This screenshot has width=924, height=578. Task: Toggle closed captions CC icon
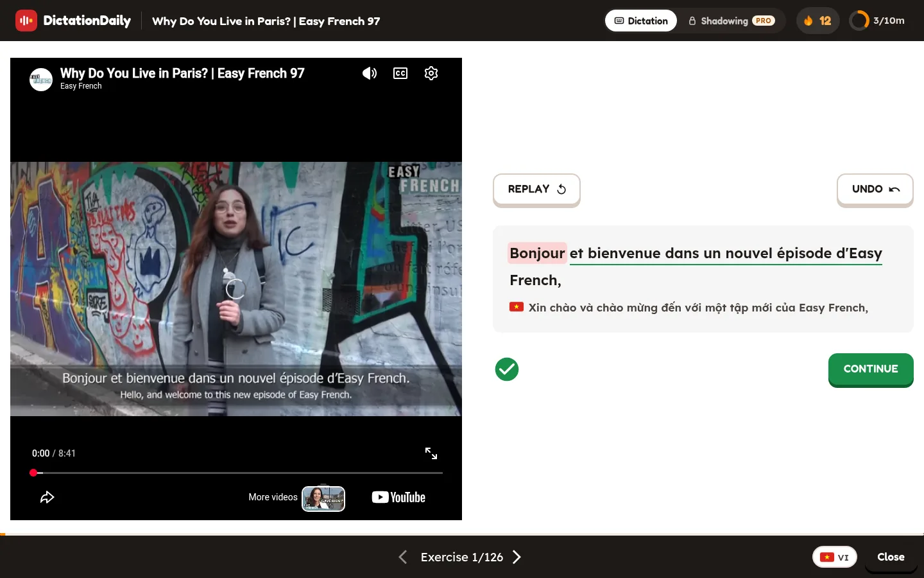pyautogui.click(x=400, y=73)
